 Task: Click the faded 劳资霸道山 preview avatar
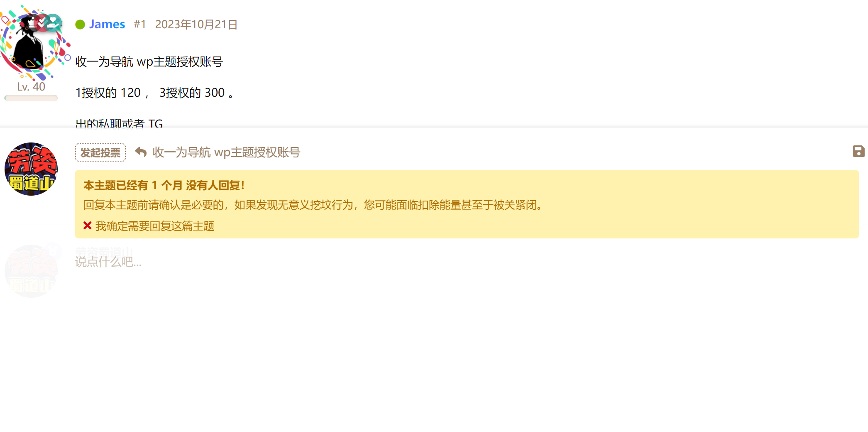coord(31,271)
